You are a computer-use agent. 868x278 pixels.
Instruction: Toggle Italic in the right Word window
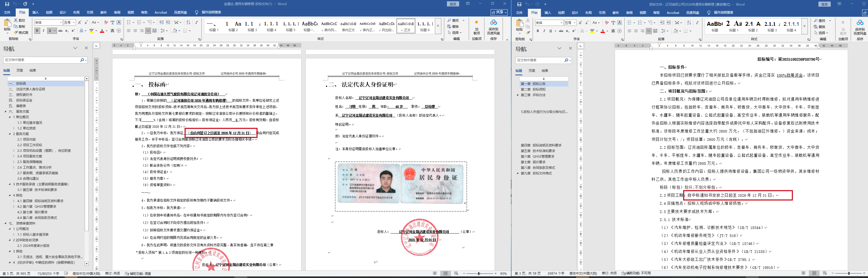[x=544, y=31]
